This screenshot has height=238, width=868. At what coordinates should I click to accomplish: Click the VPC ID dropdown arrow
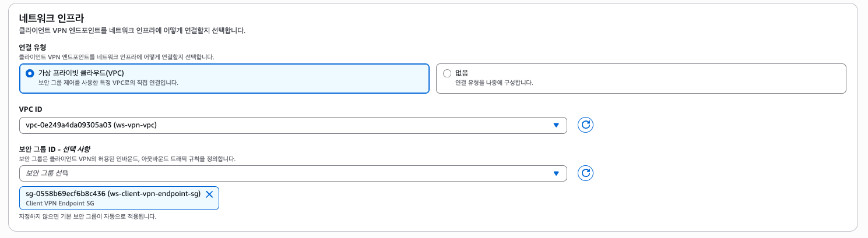point(556,125)
